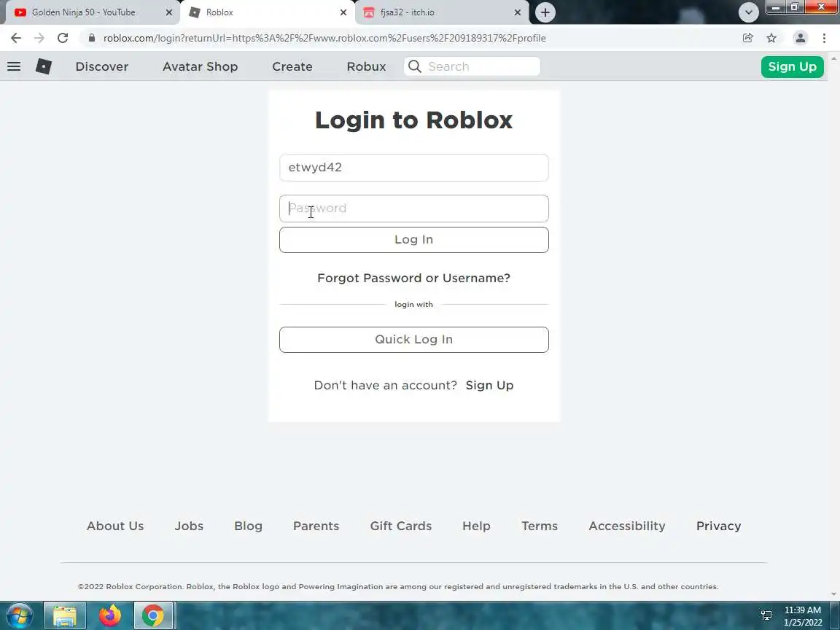This screenshot has height=630, width=840.
Task: Open the Chrome three-dot menu
Action: (x=824, y=38)
